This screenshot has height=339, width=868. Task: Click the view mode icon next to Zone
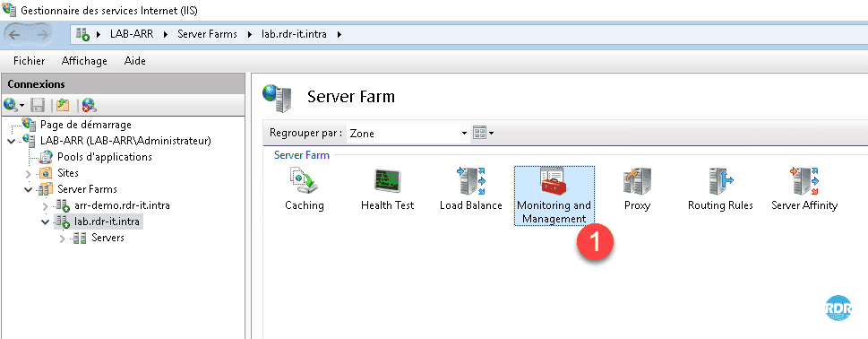[x=479, y=133]
